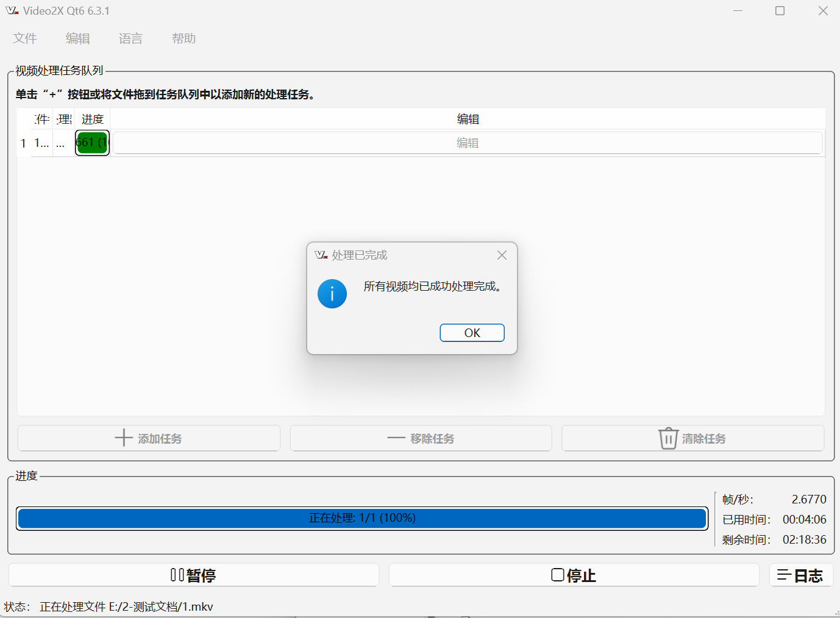
Task: Close the 处理已完成 dialog with X
Action: [x=502, y=255]
